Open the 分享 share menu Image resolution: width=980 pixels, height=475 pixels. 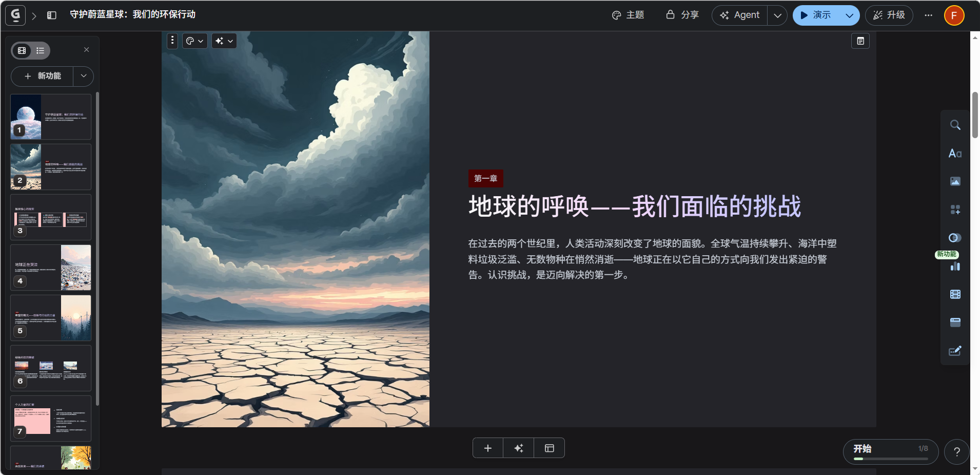(x=682, y=15)
